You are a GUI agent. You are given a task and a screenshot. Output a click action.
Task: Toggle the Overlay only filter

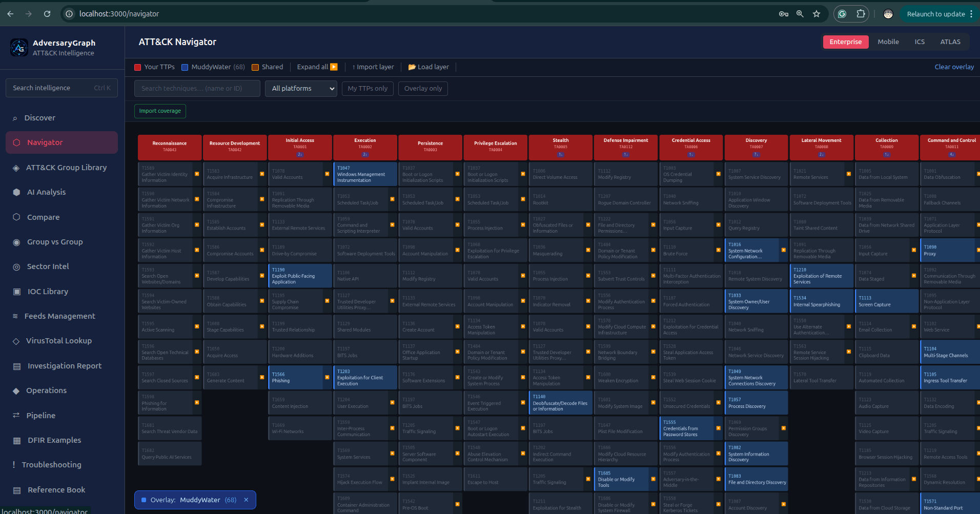click(423, 89)
